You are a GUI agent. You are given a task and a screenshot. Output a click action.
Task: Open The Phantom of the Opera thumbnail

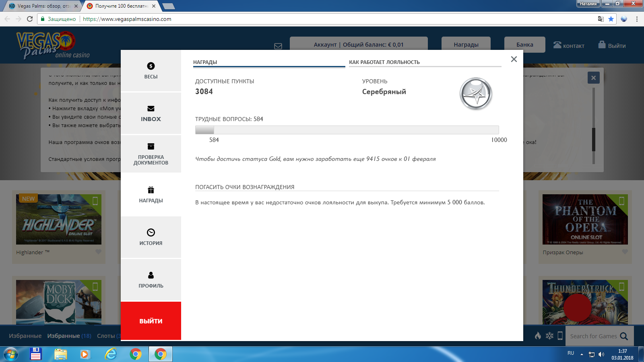point(585,219)
